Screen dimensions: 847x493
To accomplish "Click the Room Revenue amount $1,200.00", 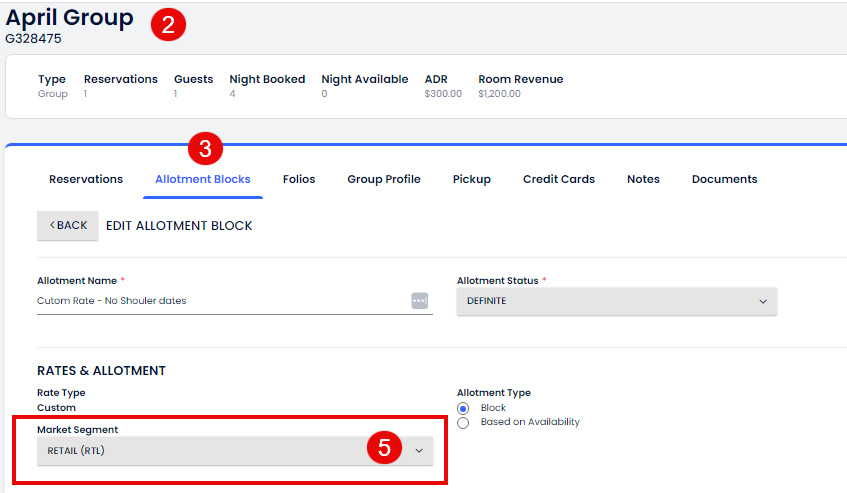I will click(499, 94).
